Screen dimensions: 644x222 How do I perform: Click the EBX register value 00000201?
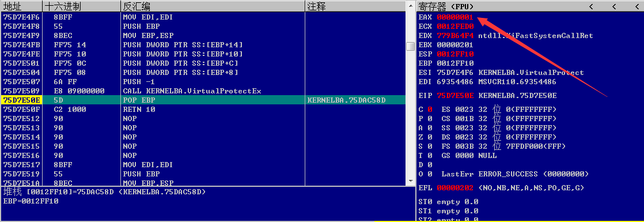point(455,44)
